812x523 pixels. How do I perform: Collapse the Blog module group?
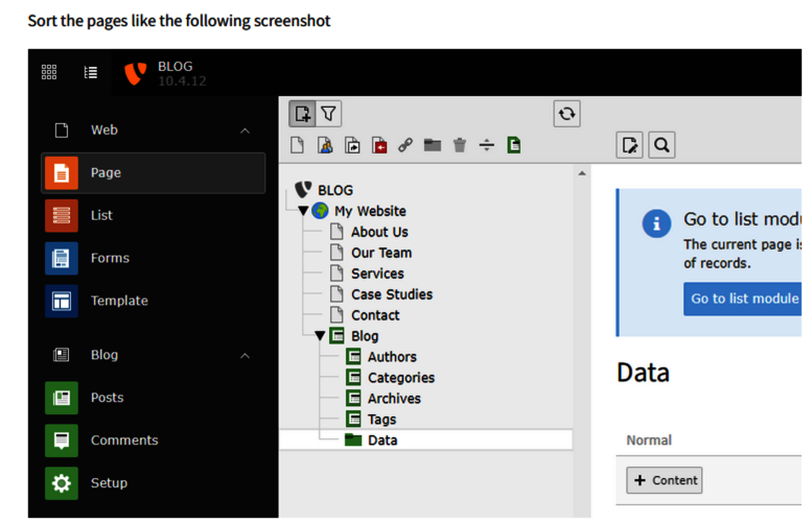click(245, 355)
